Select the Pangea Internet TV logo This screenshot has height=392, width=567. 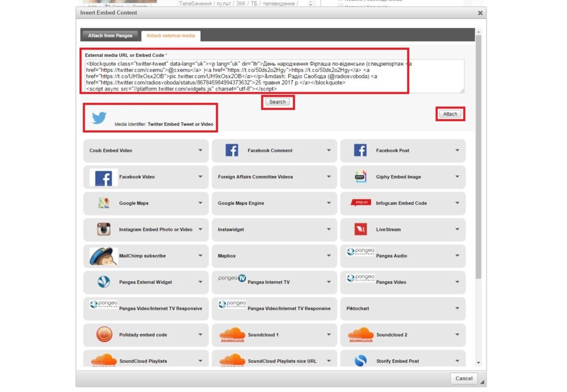[232, 278]
